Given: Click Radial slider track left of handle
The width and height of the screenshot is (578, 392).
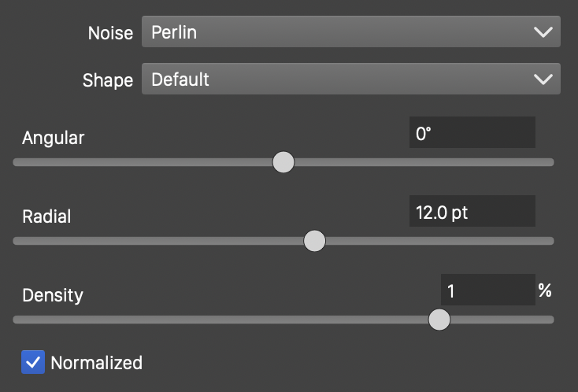Looking at the screenshot, I should coord(157,241).
